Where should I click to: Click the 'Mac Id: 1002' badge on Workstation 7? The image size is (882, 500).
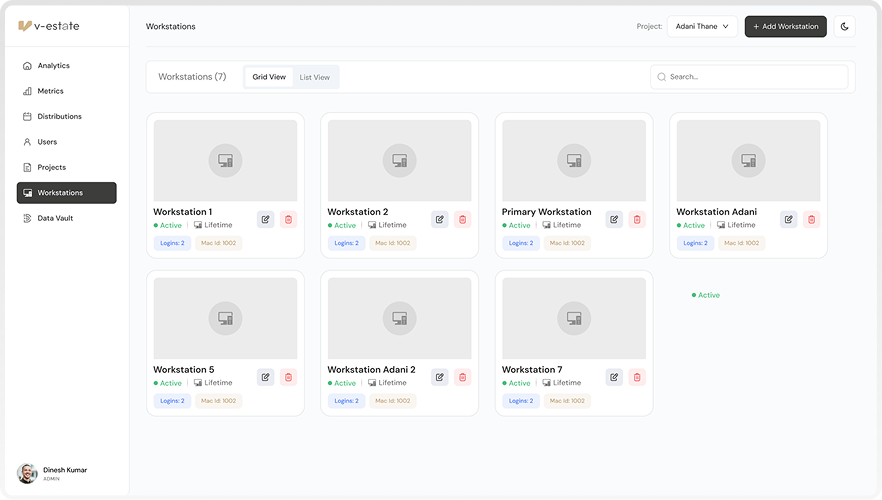tap(567, 401)
